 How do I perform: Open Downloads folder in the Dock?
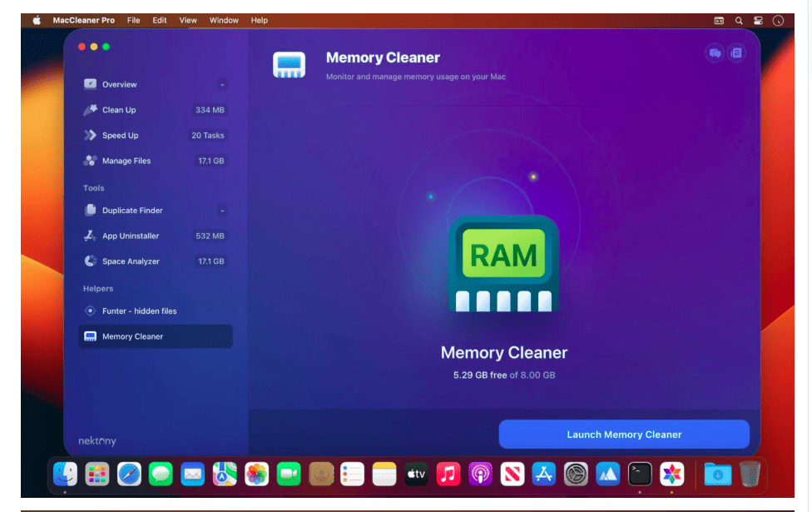(x=718, y=474)
